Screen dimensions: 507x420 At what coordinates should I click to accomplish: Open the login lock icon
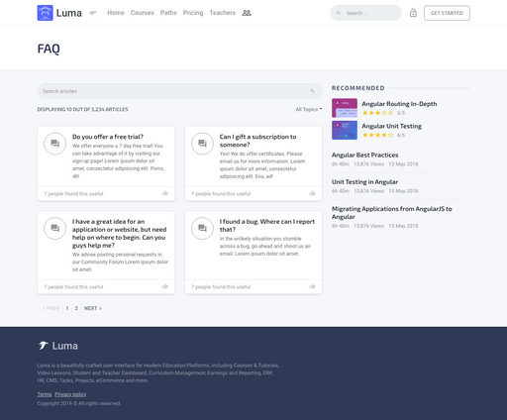[413, 13]
